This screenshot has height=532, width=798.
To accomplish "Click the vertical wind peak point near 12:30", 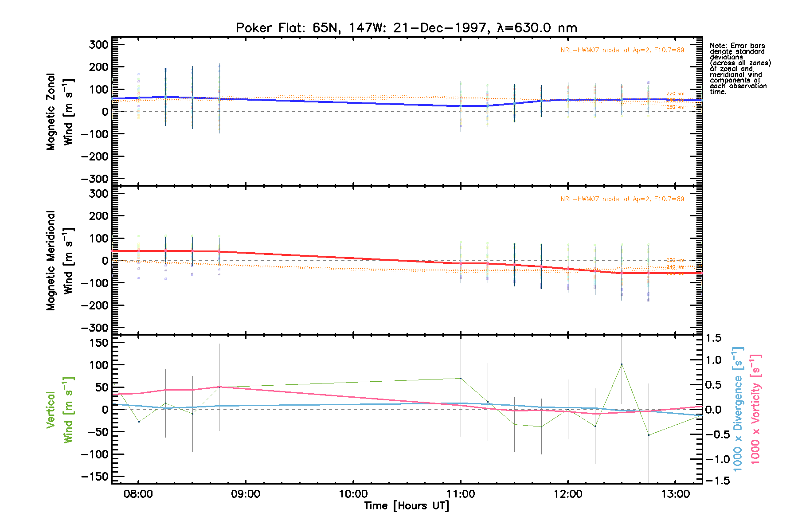I will (622, 364).
